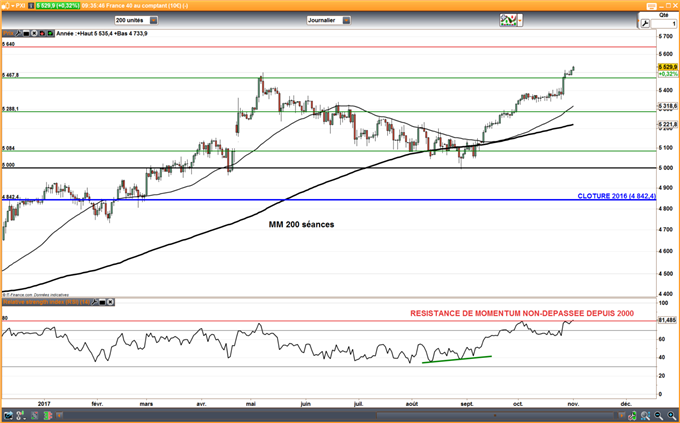Open the second bottom toolbar icon with arrow
This screenshot has width=680, height=423.
tap(20, 415)
